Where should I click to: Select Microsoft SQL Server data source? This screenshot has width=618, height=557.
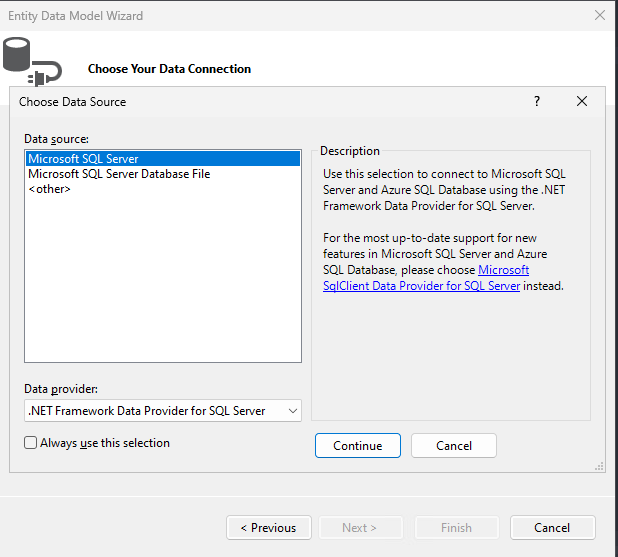click(x=163, y=159)
